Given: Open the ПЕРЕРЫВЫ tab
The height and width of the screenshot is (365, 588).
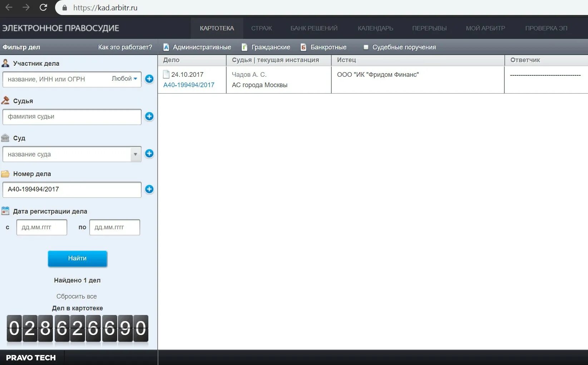Looking at the screenshot, I should click(x=429, y=28).
